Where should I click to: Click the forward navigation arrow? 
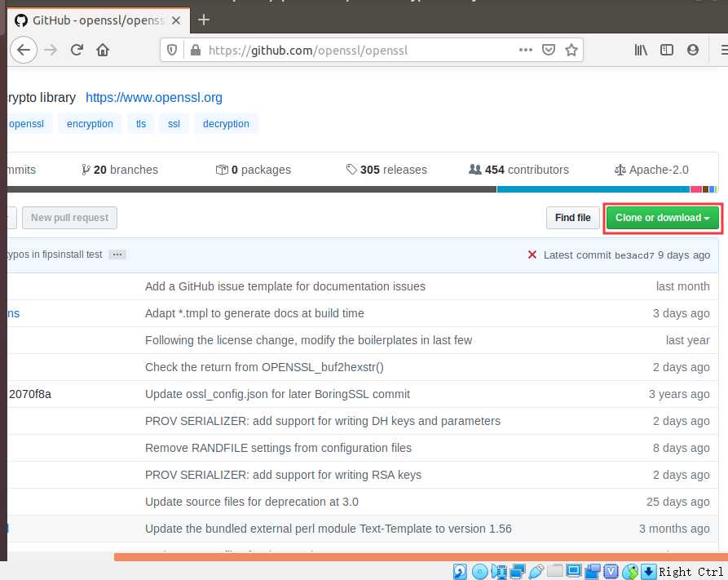tap(51, 50)
